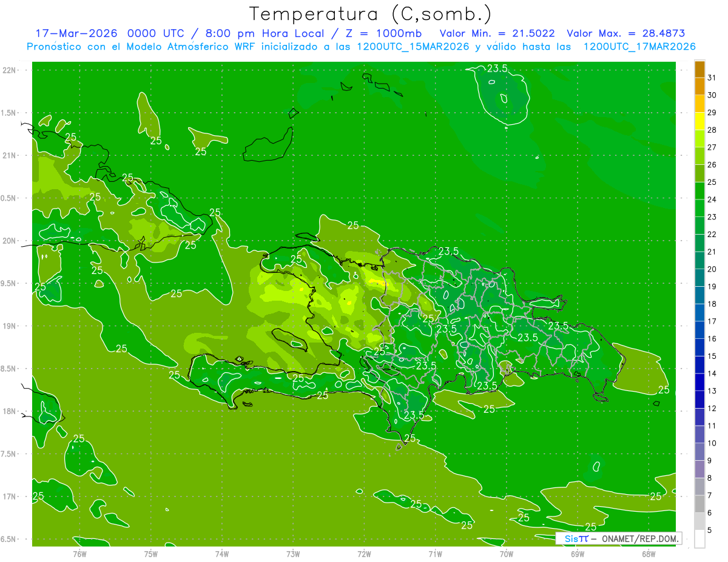The height and width of the screenshot is (562, 728).
Task: Click the legend swatch between 20 and 21
Action: (x=699, y=260)
